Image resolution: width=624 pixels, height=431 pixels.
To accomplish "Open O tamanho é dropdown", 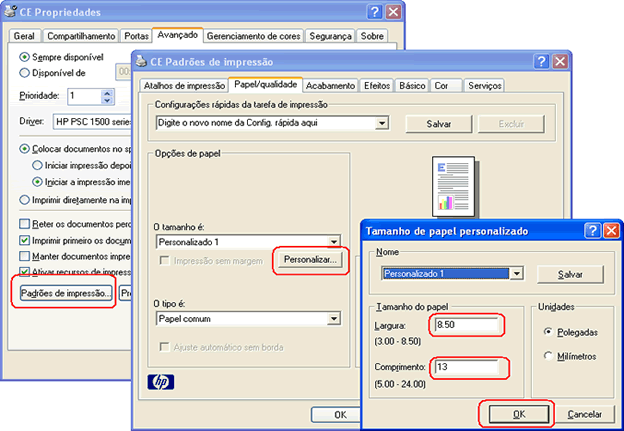I will (333, 242).
